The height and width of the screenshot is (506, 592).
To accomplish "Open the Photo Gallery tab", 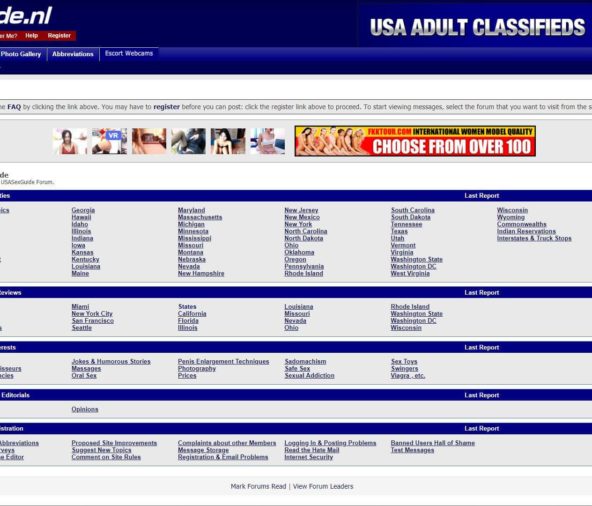I will 21,54.
